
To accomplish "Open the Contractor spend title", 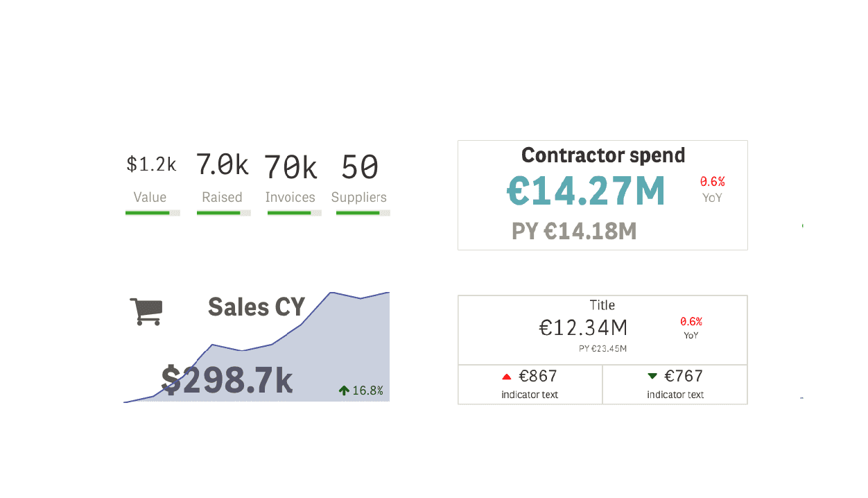I will (603, 155).
